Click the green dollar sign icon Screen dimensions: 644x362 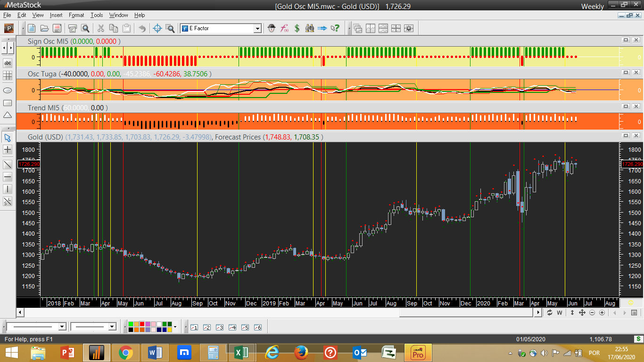(297, 28)
